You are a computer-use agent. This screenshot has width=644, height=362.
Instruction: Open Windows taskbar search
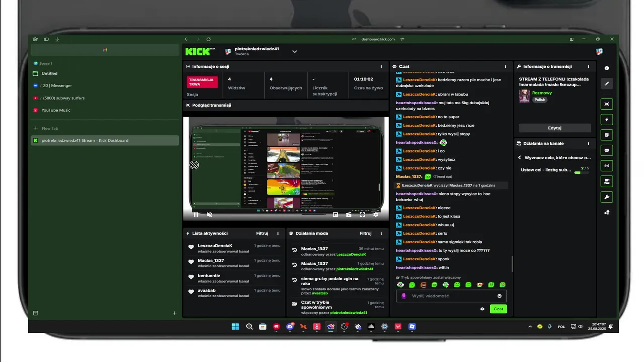click(x=249, y=327)
